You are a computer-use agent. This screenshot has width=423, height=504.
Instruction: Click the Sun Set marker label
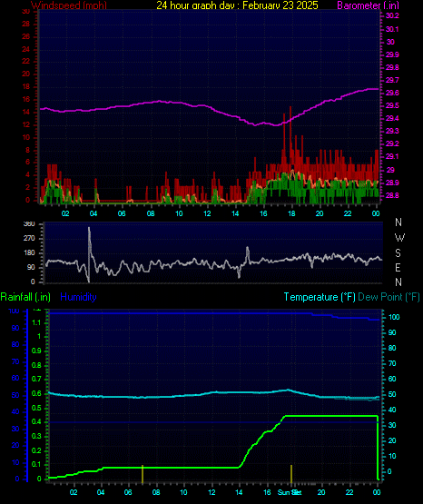(290, 492)
